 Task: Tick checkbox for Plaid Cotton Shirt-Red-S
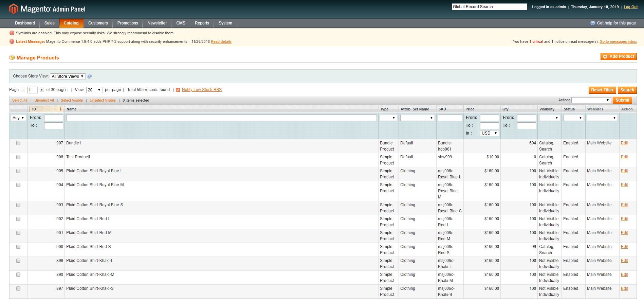pyautogui.click(x=18, y=247)
